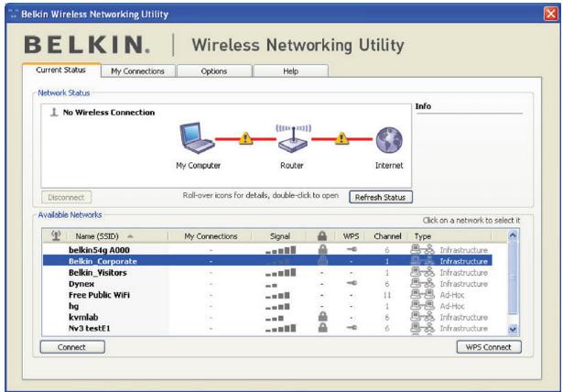Screen dimensions: 563x392
Task: Click the lock icon on kvmlab row
Action: point(323,317)
